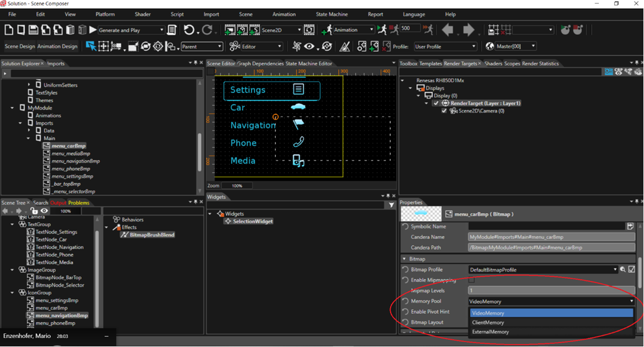Click the Symbolic Name input field

[547, 226]
